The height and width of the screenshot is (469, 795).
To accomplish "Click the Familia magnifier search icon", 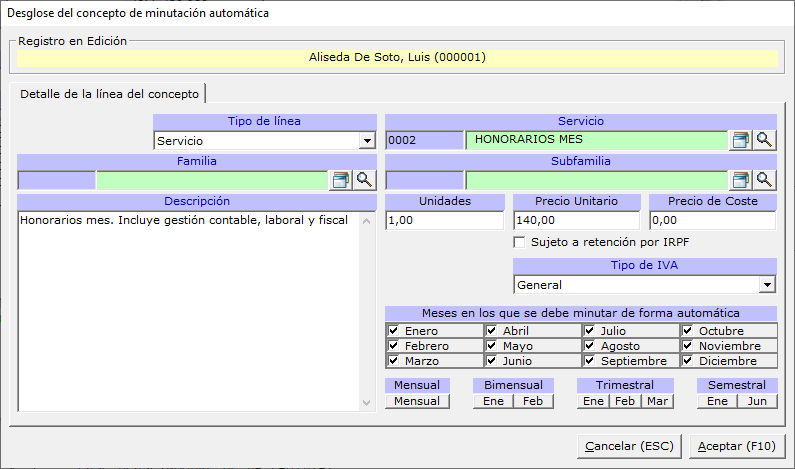I will (364, 180).
